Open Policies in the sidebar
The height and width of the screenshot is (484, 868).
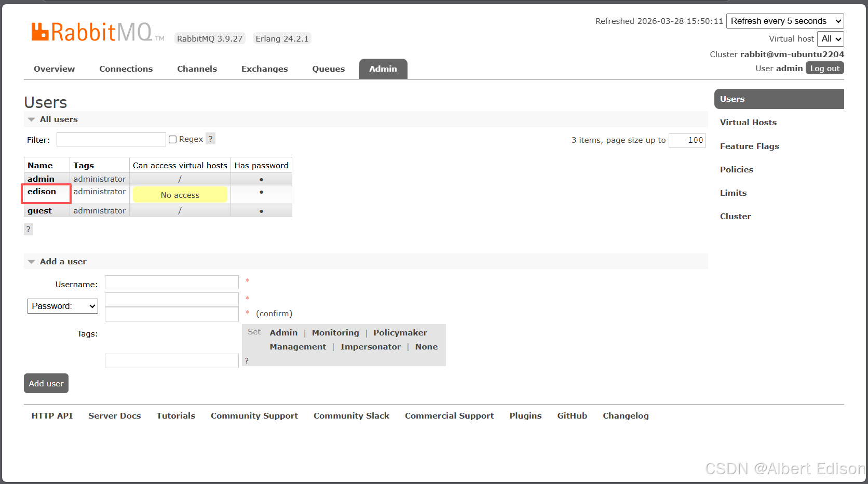click(x=737, y=169)
